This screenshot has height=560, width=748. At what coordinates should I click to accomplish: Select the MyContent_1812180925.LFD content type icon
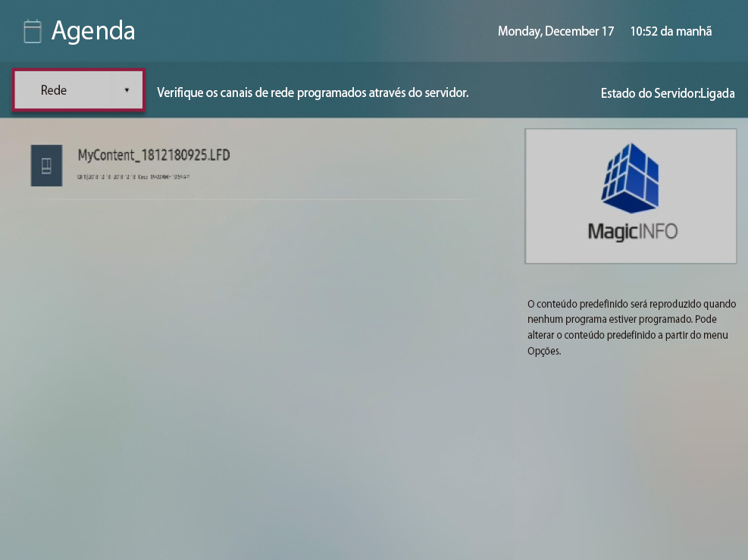click(x=47, y=165)
